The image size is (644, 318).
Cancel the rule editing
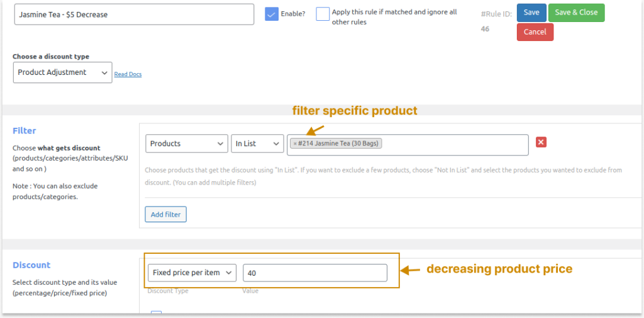click(535, 32)
